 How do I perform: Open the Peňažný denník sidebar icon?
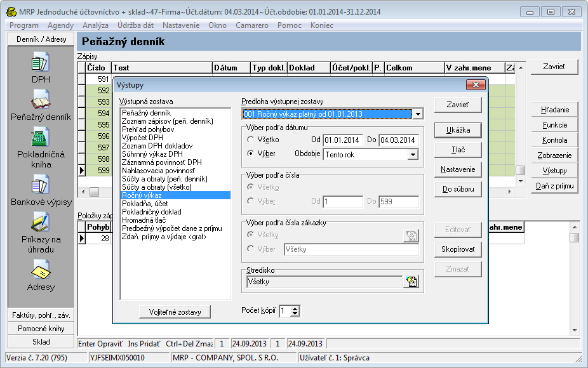[41, 100]
